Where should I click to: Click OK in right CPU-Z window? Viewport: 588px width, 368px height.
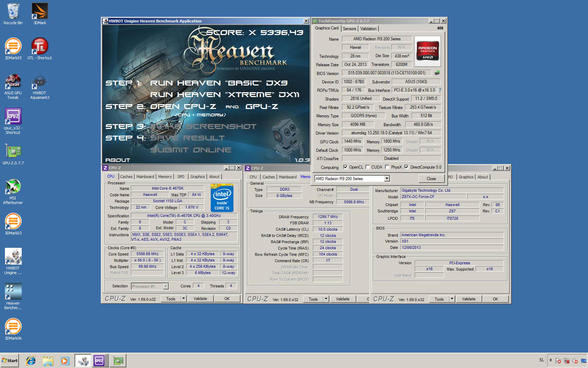496,299
